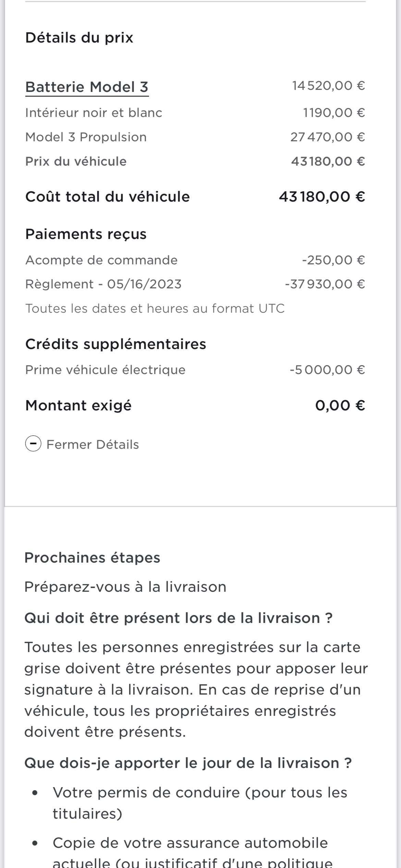
Task: Click the Prochaines étapes heading
Action: 92,558
